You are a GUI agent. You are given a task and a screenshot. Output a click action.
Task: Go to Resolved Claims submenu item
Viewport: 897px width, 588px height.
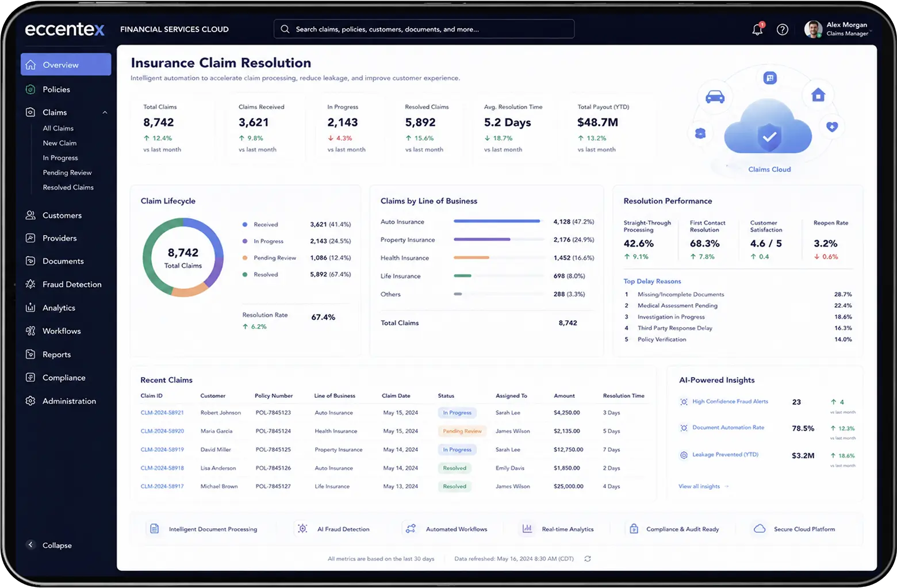point(68,187)
